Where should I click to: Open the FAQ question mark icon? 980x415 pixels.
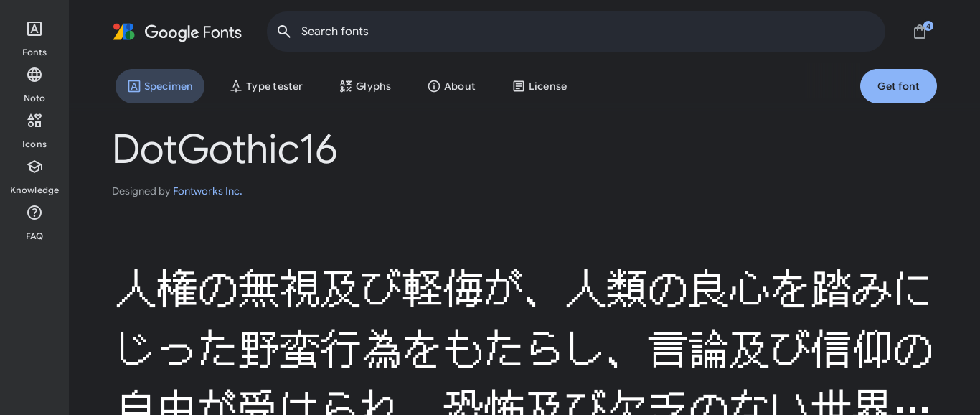click(x=34, y=213)
